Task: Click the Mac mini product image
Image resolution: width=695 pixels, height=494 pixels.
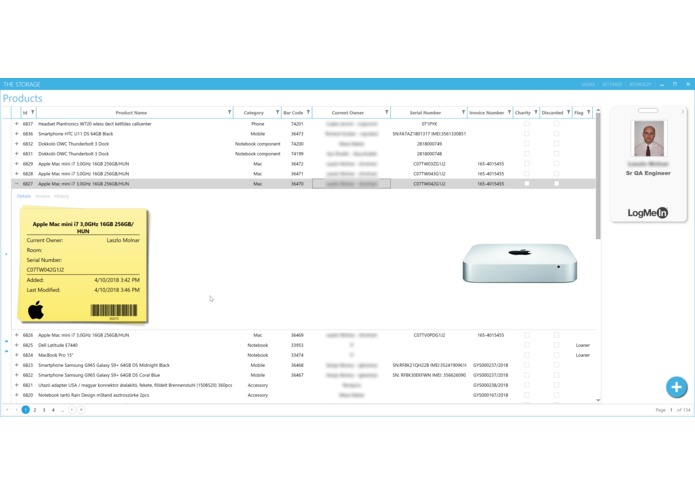Action: click(x=519, y=263)
